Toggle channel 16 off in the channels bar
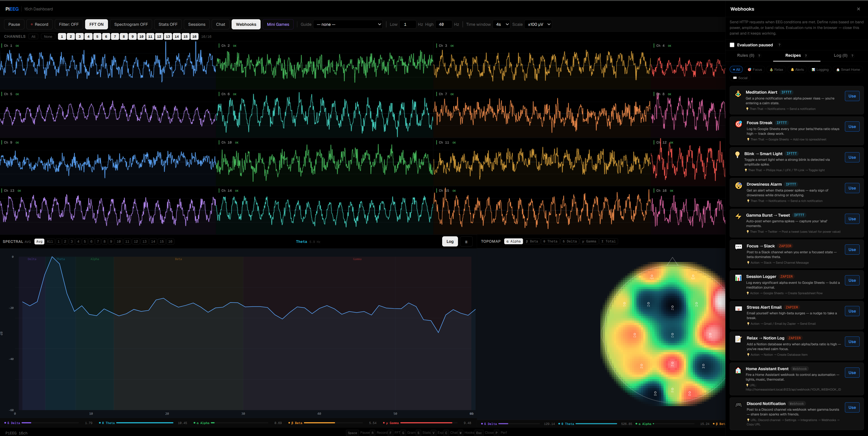 pyautogui.click(x=194, y=36)
